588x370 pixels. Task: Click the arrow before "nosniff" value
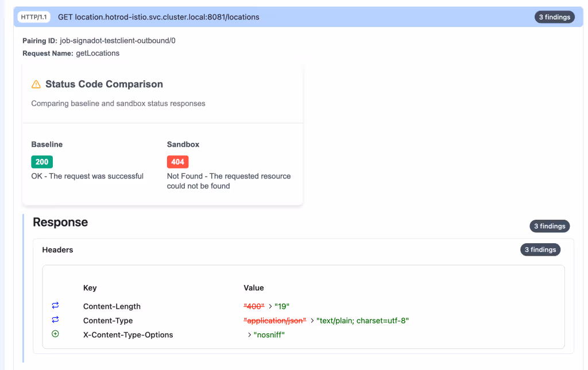point(249,335)
